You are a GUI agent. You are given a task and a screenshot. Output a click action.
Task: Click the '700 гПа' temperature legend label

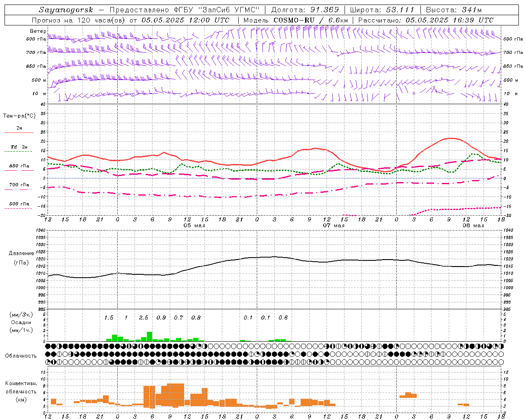coord(19,185)
